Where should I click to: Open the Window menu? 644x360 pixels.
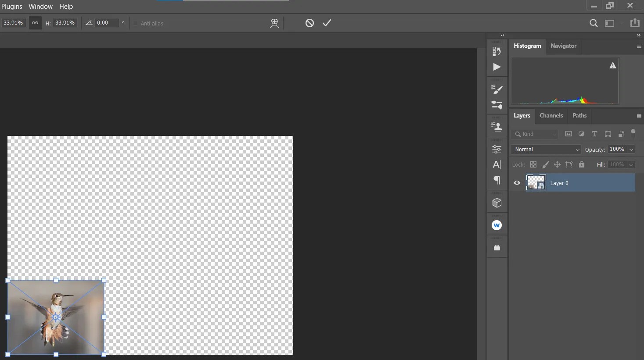(x=40, y=6)
